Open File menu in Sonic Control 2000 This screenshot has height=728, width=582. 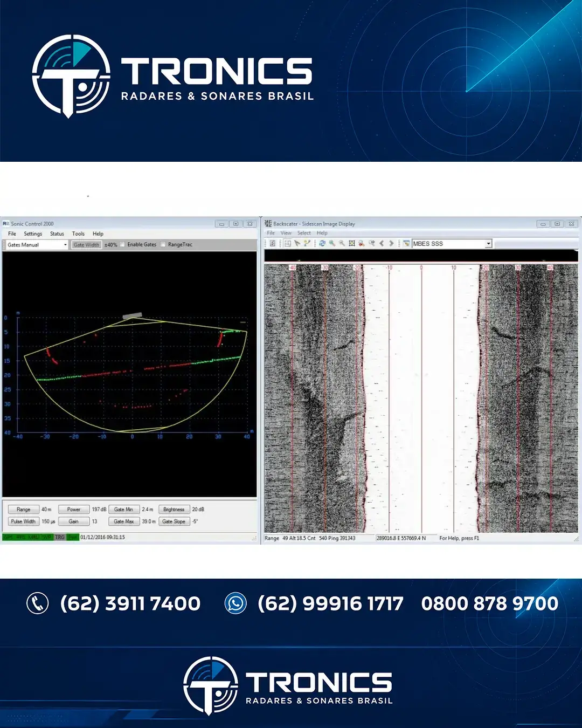coord(12,233)
